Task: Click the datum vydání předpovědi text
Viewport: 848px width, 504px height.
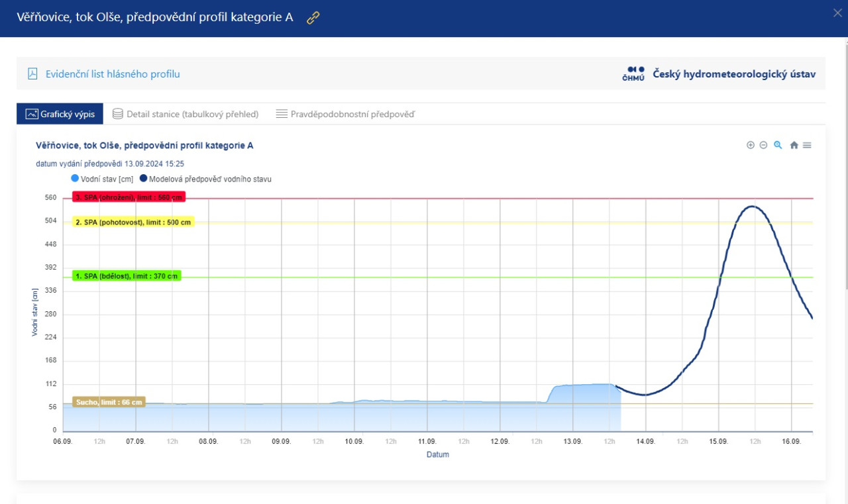Action: (x=110, y=163)
